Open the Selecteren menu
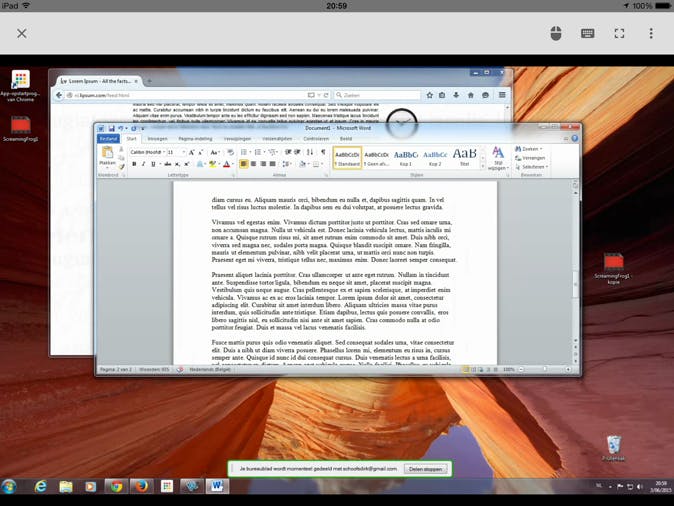This screenshot has width=674, height=506. (531, 167)
